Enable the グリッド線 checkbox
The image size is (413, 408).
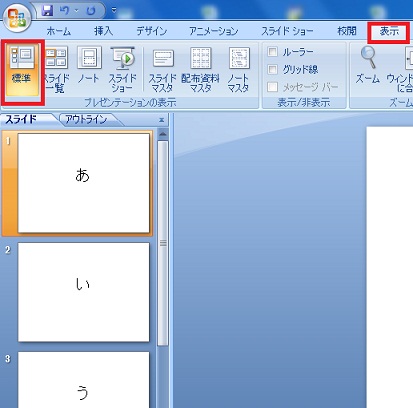click(x=272, y=69)
